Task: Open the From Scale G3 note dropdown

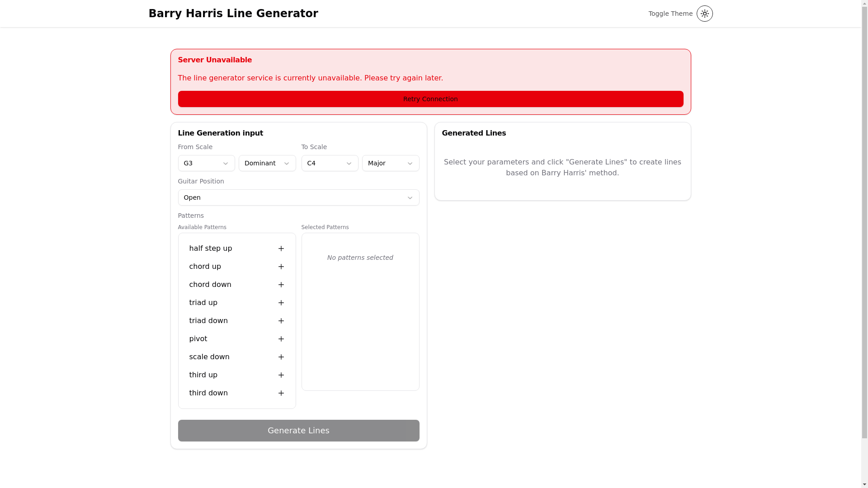Action: (x=206, y=163)
